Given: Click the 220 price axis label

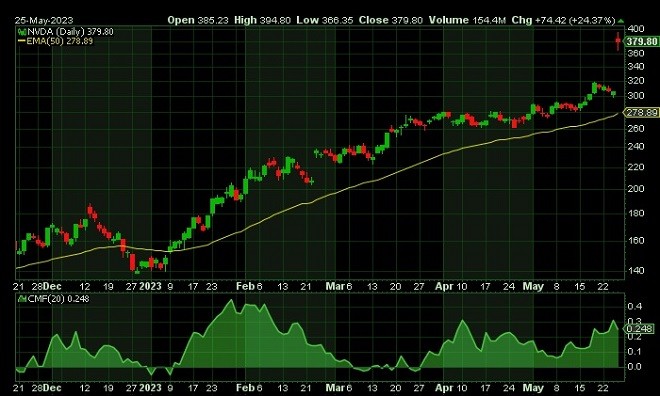Looking at the screenshot, I should click(636, 167).
